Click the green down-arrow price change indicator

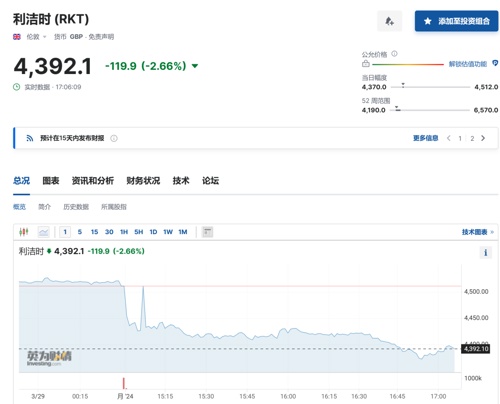pyautogui.click(x=195, y=66)
